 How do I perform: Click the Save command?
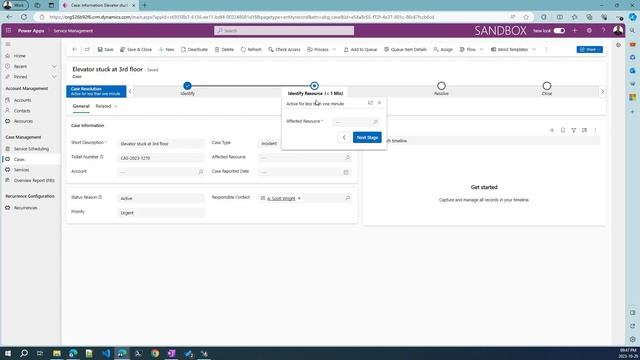(105, 49)
